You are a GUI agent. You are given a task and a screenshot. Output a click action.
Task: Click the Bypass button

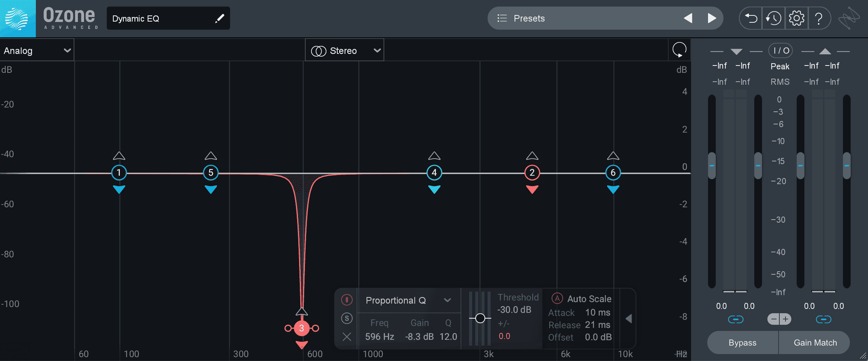(743, 343)
